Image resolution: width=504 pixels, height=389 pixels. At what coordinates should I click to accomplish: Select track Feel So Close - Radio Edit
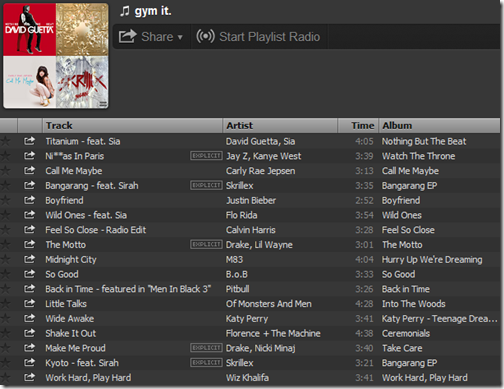tap(96, 230)
